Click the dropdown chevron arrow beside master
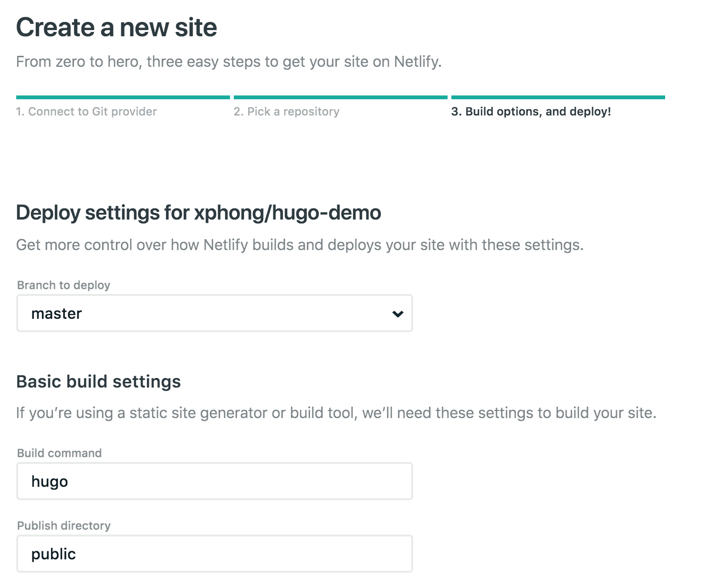The width and height of the screenshot is (710, 588). (397, 314)
